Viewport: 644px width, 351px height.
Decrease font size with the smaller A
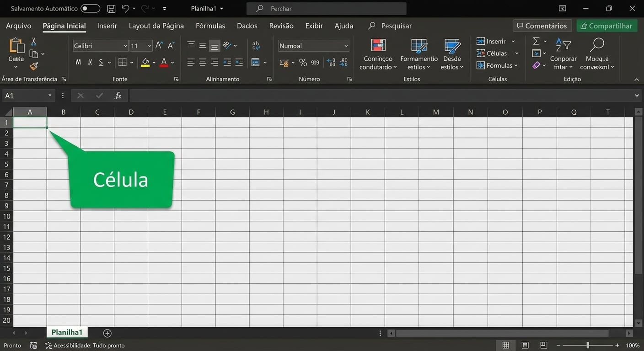(171, 46)
